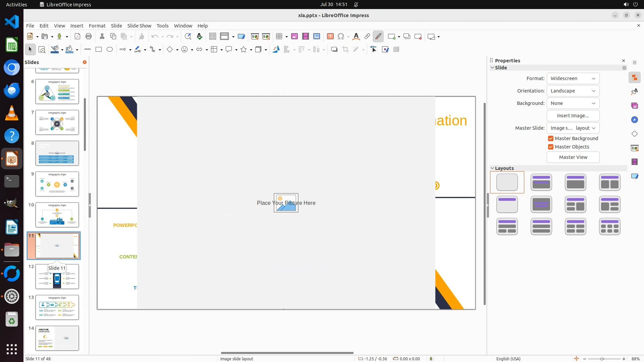Click the Master View button

coord(573,157)
